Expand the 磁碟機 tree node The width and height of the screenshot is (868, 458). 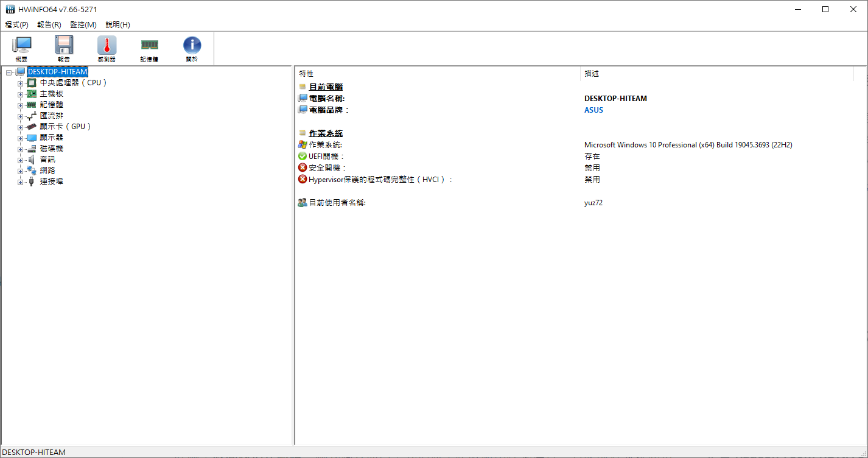(x=21, y=149)
